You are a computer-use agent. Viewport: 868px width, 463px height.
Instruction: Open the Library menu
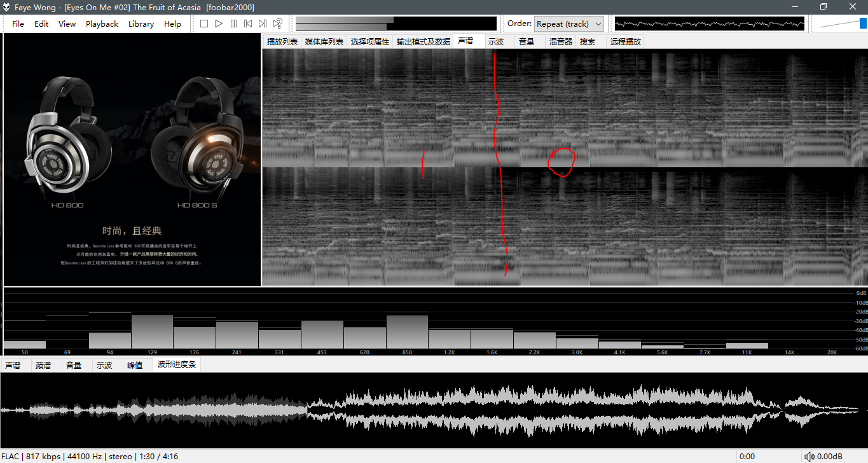click(141, 24)
